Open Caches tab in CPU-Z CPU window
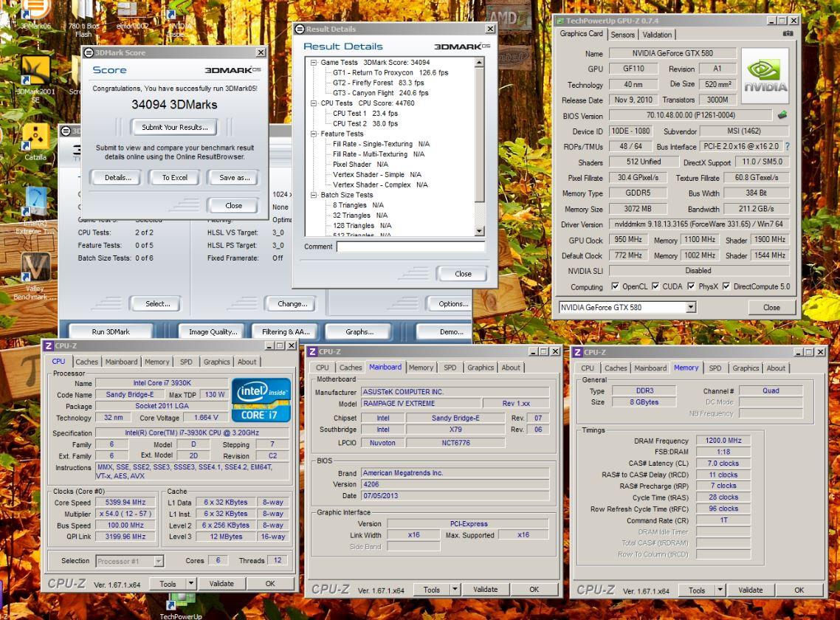Image resolution: width=840 pixels, height=620 pixels. click(87, 362)
